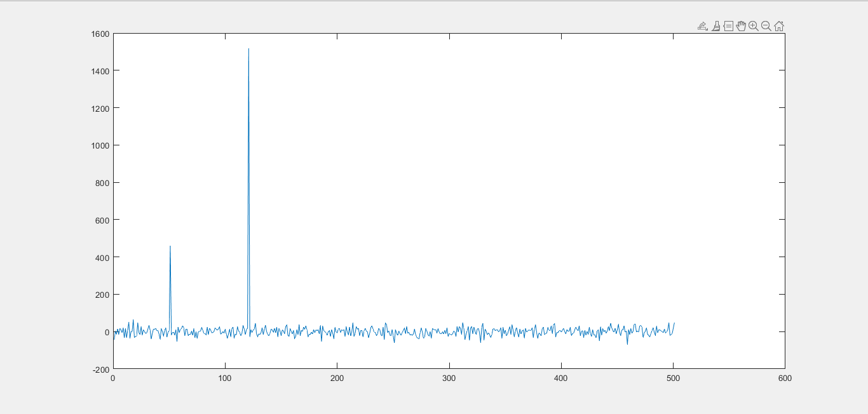Open the Export axes toolbar menu
868x414 pixels.
(702, 26)
